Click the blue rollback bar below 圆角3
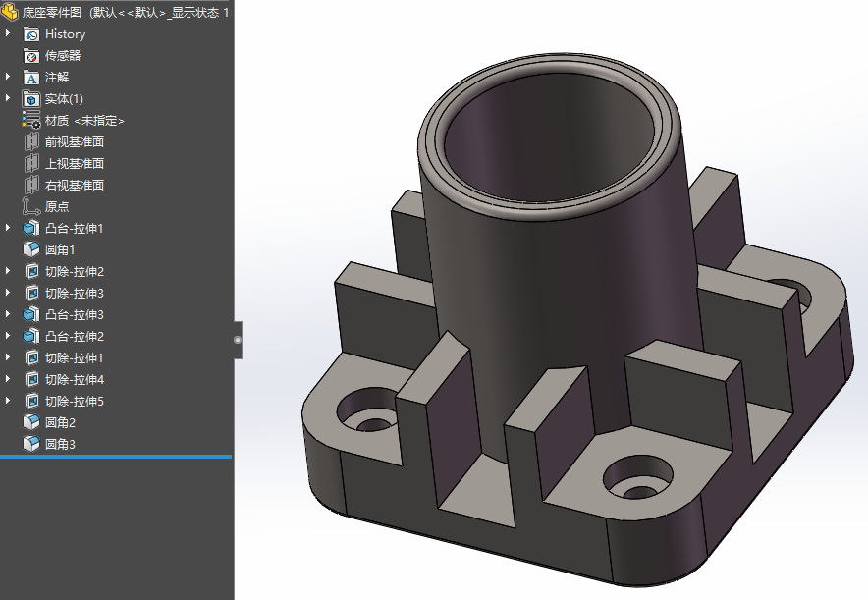Image resolution: width=868 pixels, height=600 pixels. [116, 457]
